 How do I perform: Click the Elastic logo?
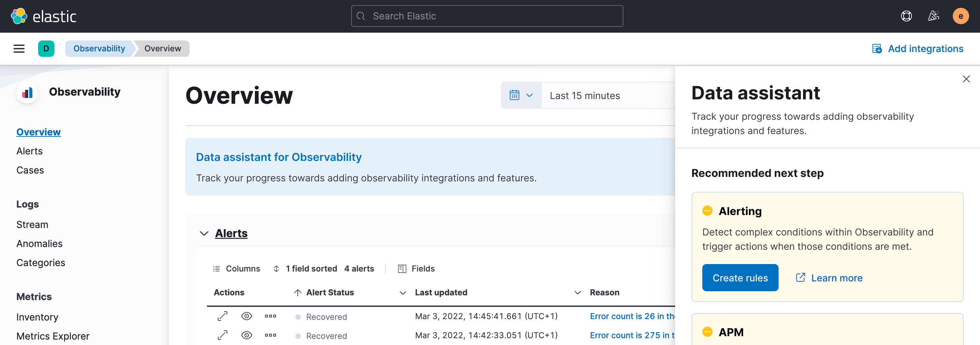[x=43, y=16]
